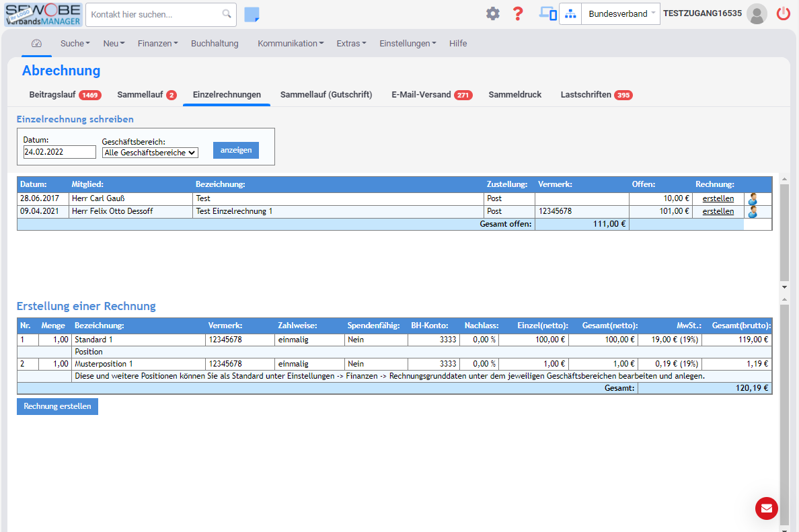Click erstellen link for Felix Otto Dessoff
The width and height of the screenshot is (799, 532).
tap(718, 211)
